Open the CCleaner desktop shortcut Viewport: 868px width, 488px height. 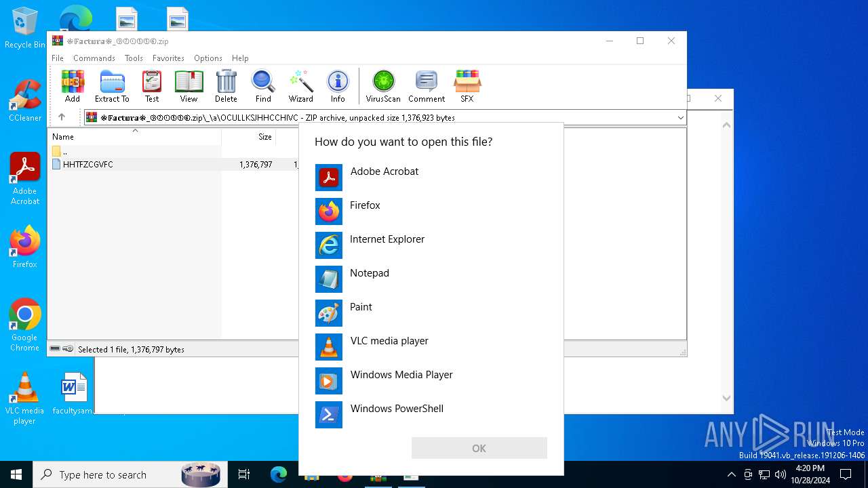coord(25,100)
